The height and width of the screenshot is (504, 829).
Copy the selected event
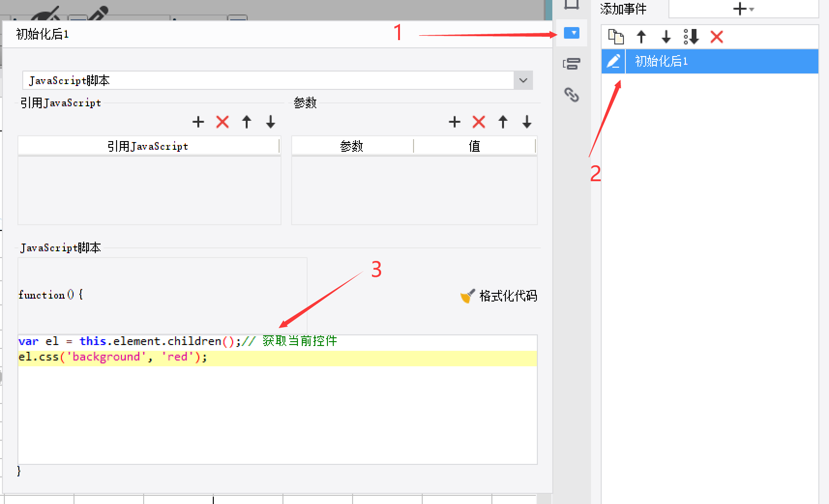pyautogui.click(x=616, y=37)
